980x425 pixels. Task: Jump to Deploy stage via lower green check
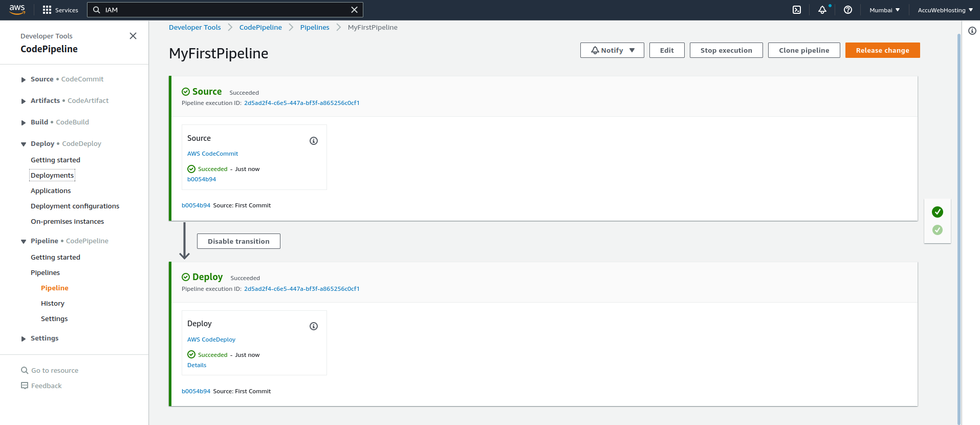point(938,230)
